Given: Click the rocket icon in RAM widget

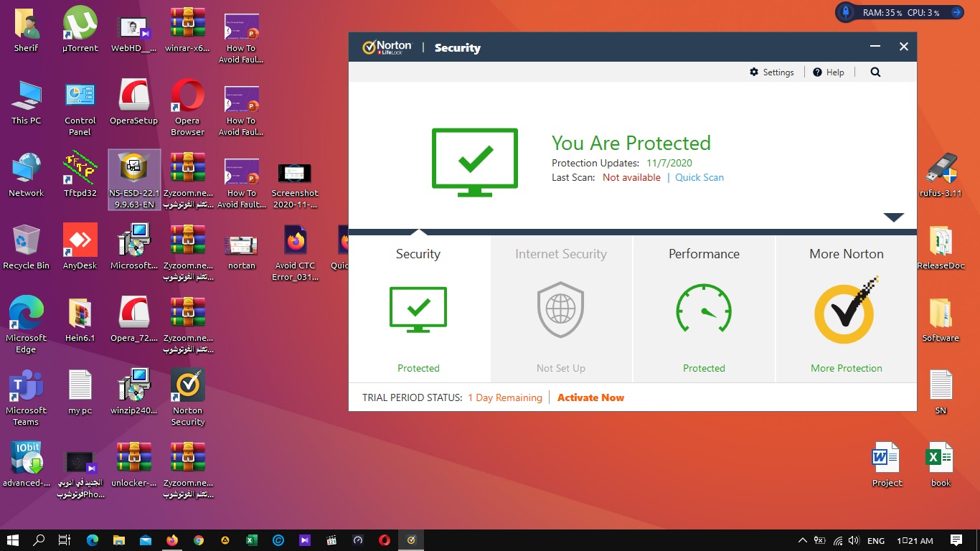Looking at the screenshot, I should tap(847, 12).
